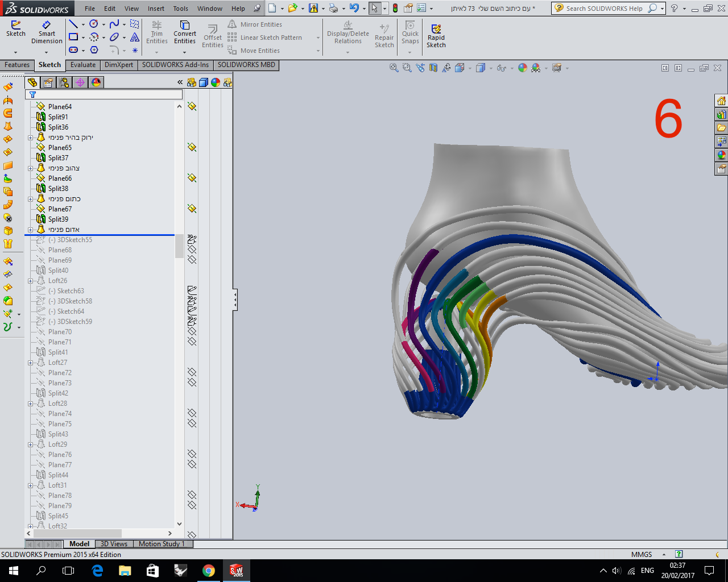Click Move Entities
The image size is (728, 582).
(x=254, y=51)
